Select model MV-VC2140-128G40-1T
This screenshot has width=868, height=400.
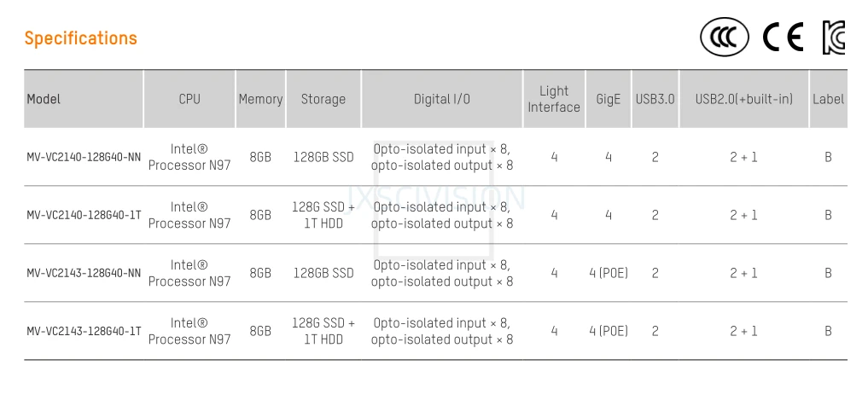point(84,215)
